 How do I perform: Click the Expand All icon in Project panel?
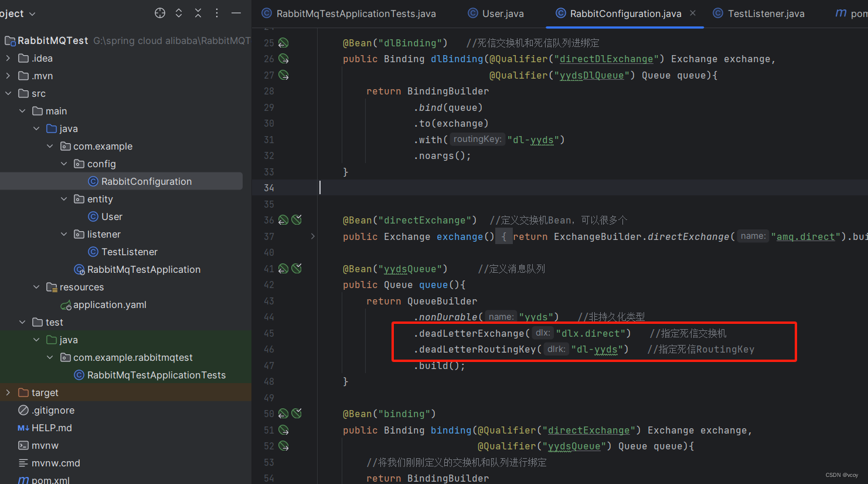179,13
